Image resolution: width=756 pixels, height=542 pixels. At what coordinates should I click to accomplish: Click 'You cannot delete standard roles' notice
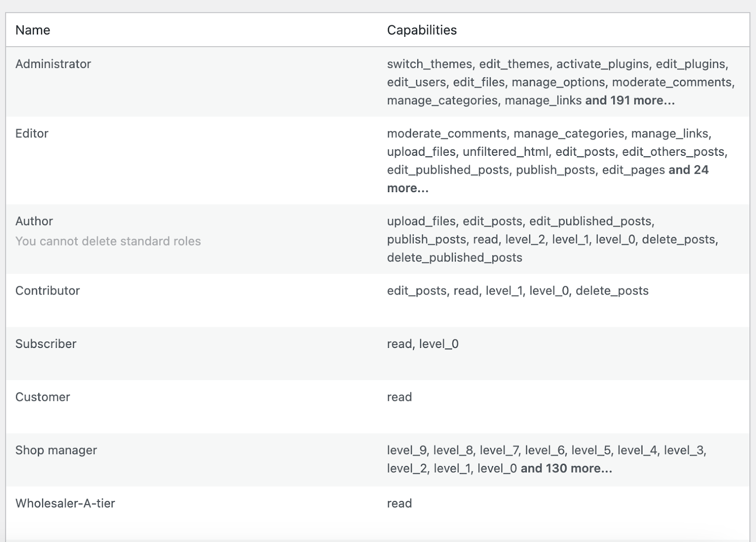[108, 241]
